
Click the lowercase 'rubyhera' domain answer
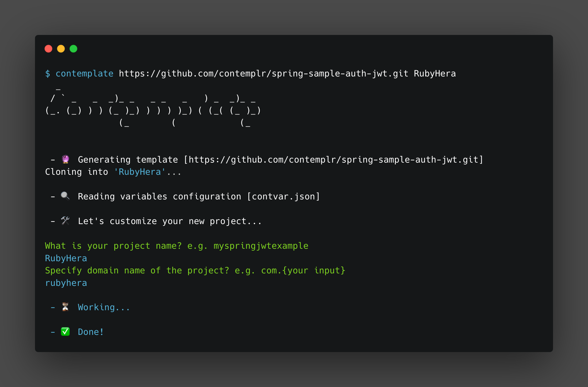coord(66,283)
